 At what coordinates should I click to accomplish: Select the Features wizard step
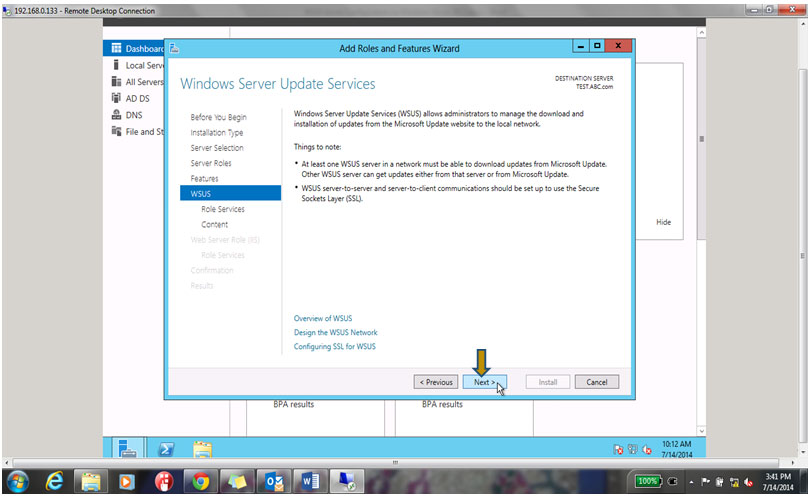(204, 178)
